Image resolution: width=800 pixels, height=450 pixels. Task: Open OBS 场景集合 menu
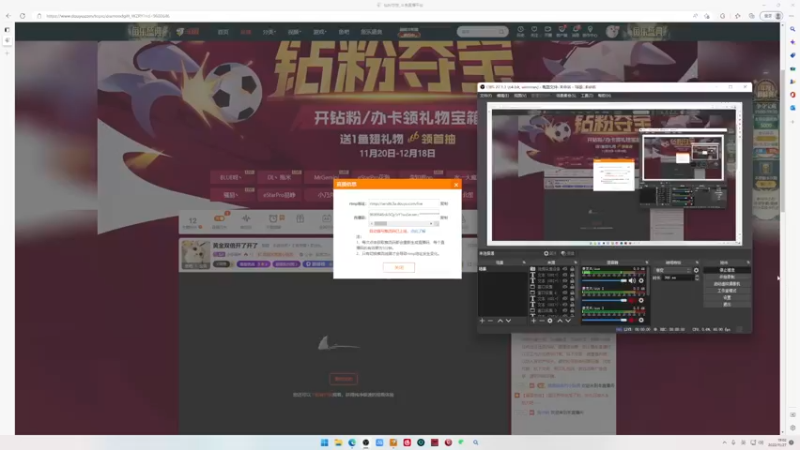[x=564, y=95]
